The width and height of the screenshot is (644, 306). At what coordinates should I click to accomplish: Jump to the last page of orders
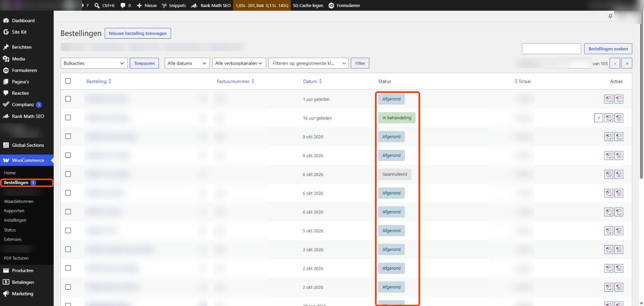pos(627,63)
